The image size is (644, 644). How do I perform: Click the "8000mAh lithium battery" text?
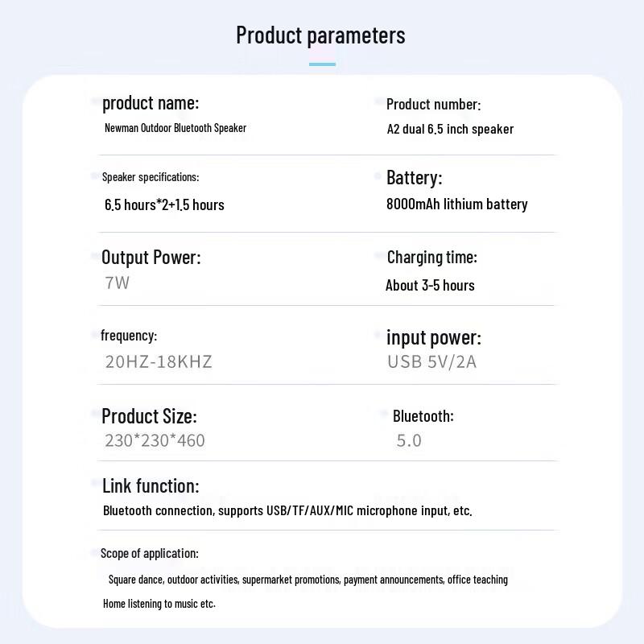tap(456, 204)
